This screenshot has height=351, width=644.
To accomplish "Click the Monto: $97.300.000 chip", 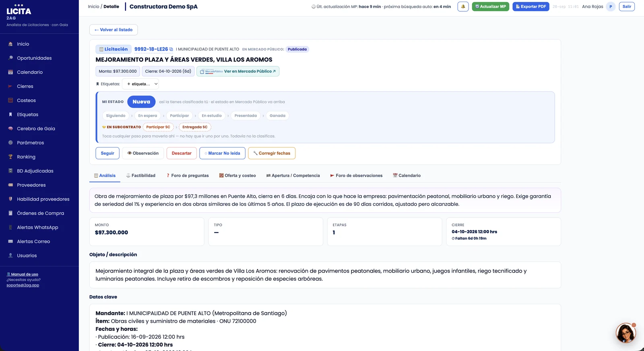I will [x=118, y=71].
